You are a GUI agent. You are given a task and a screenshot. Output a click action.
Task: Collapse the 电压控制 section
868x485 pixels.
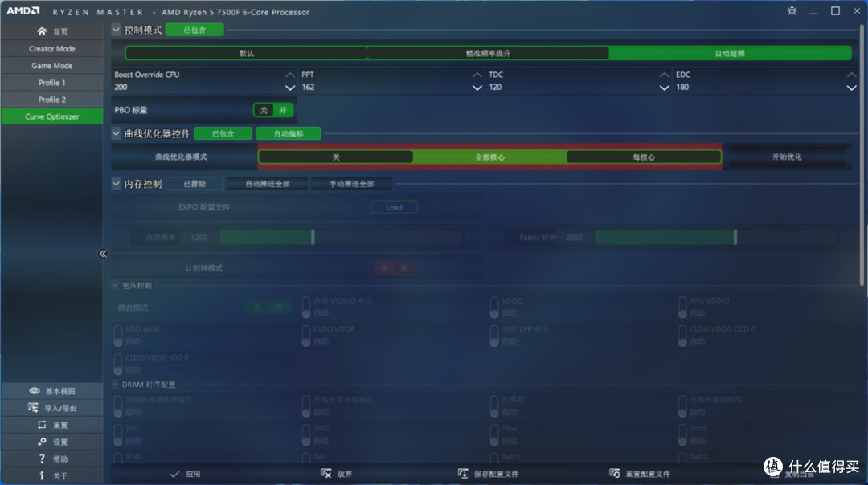(x=115, y=285)
